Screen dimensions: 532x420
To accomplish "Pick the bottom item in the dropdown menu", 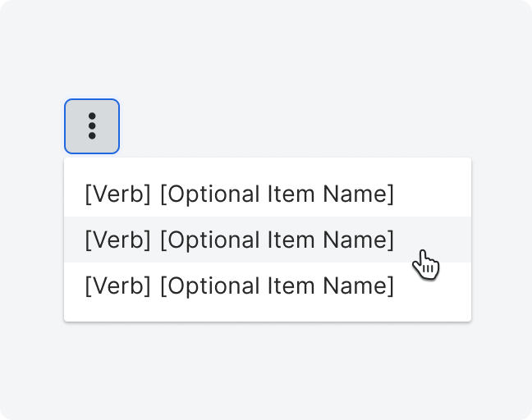I will point(268,285).
